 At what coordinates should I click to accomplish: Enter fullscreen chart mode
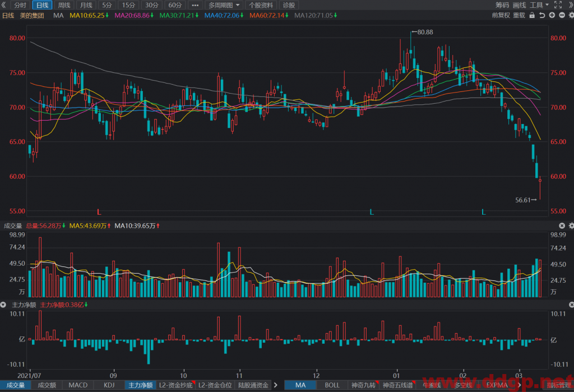pyautogui.click(x=558, y=5)
